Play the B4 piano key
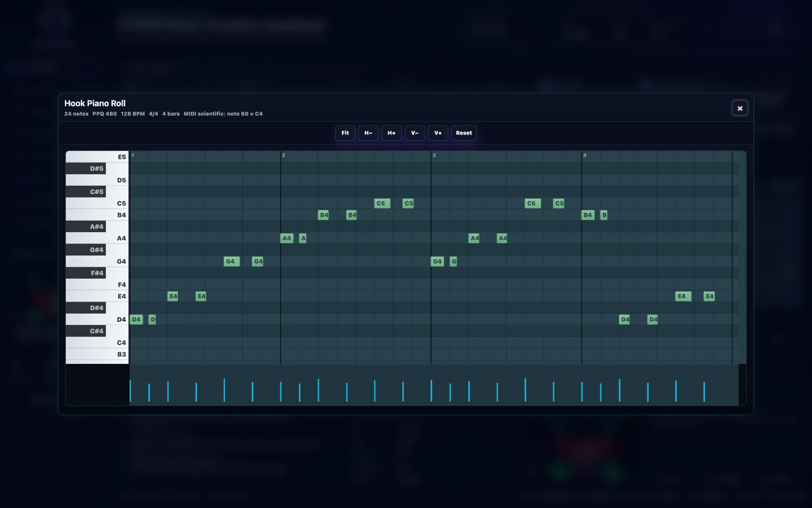812x508 pixels. 97,215
